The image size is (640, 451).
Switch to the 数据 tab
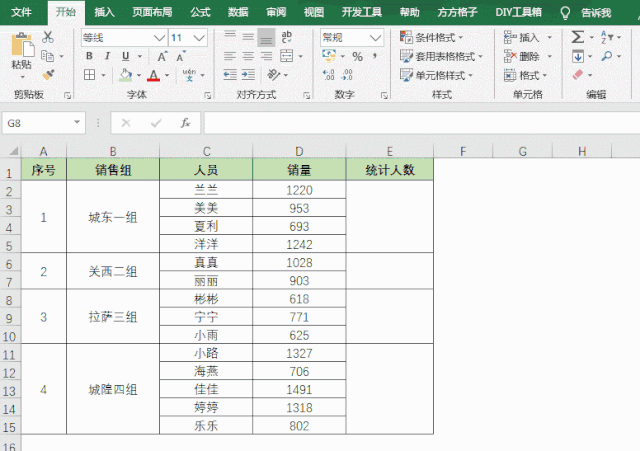(238, 12)
